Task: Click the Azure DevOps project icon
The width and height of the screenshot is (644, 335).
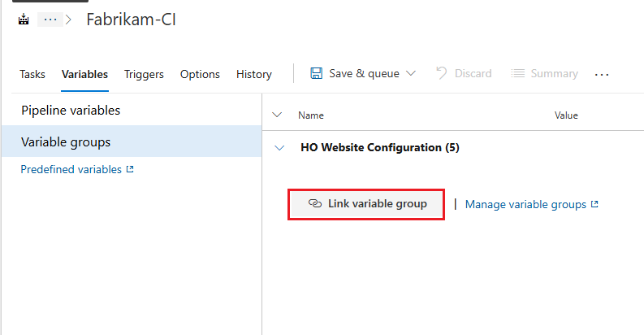Action: click(x=23, y=20)
